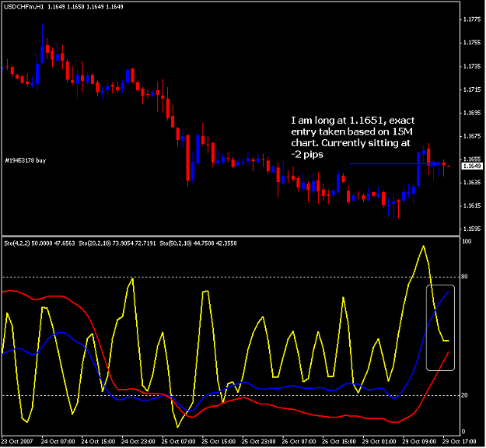Screen dimensions: 486x448
Task: Click the 1.1675 price axis label
Action: click(x=472, y=136)
